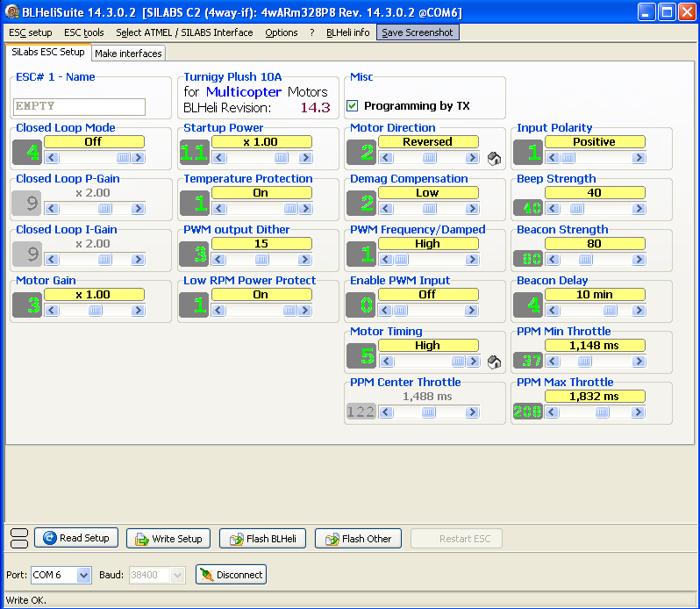This screenshot has height=609, width=700.
Task: Open the BLHeli info menu
Action: click(x=347, y=32)
